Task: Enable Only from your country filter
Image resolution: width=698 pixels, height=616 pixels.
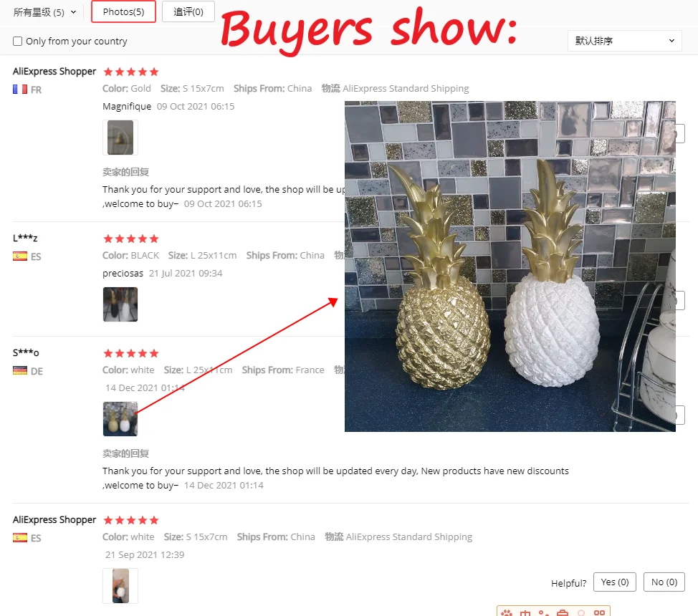Action: (x=17, y=42)
